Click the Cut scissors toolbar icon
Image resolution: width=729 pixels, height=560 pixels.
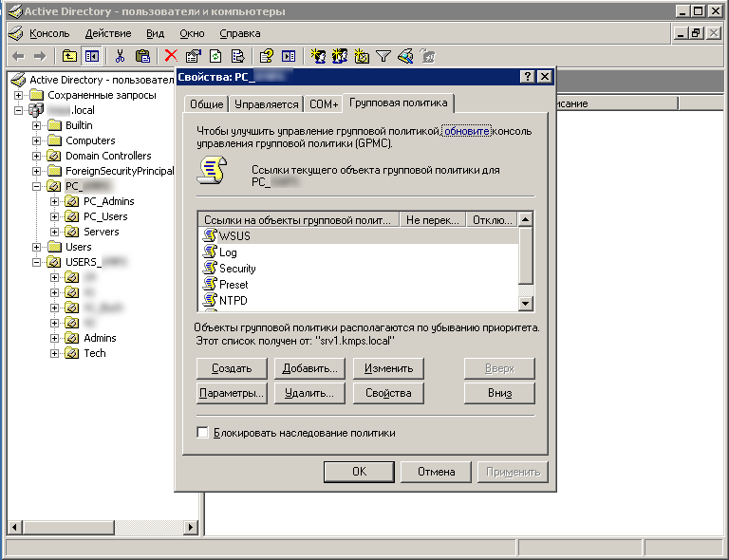[121, 56]
